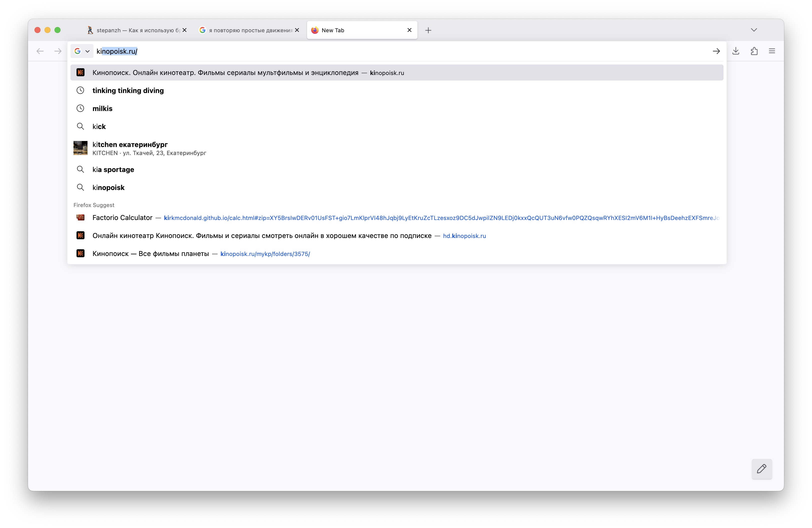Click the magnifier icon beside 'kick'
The image size is (812, 528).
[x=80, y=126]
